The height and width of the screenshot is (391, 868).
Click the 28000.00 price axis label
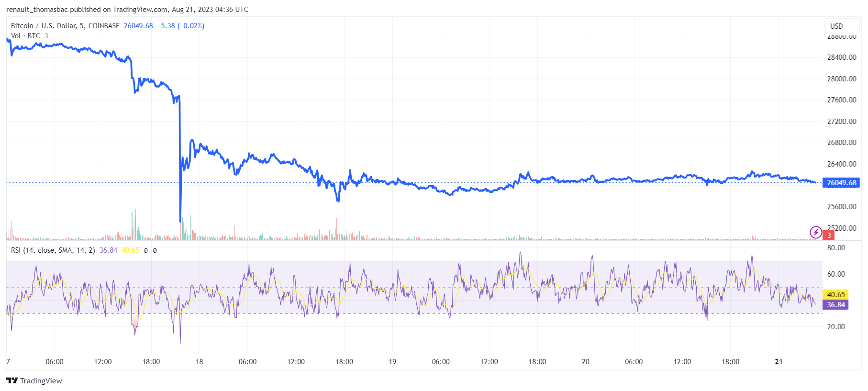[x=842, y=79]
